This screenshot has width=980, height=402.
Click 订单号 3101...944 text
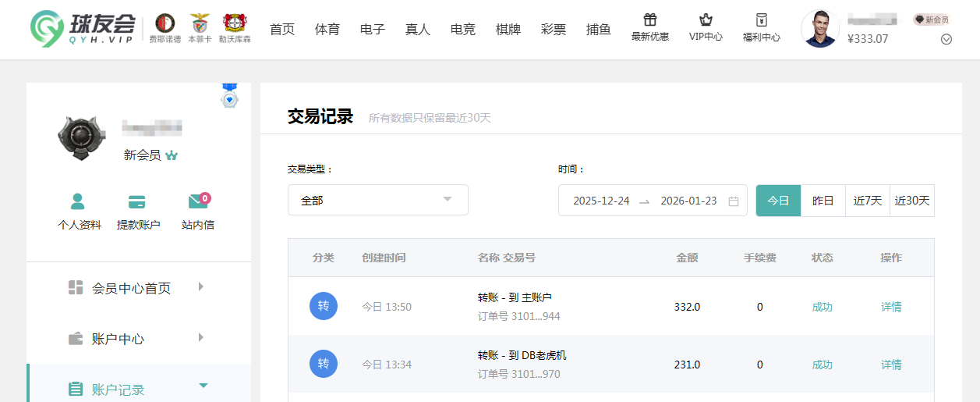(x=519, y=316)
